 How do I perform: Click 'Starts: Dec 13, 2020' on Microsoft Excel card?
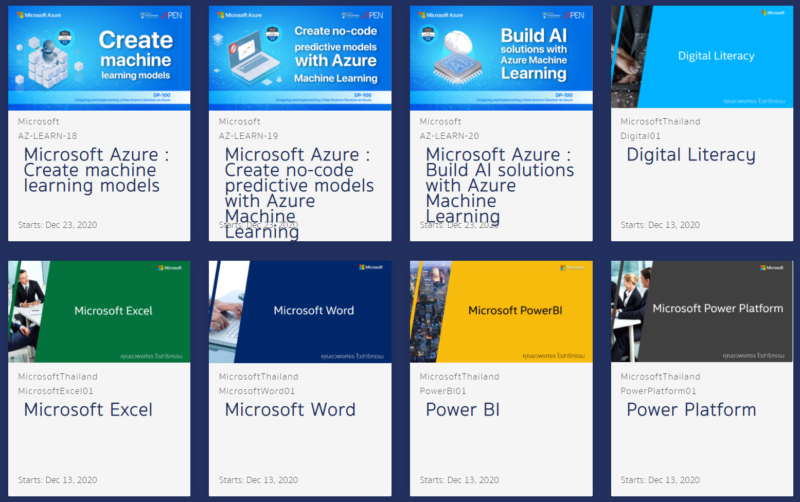pos(58,480)
